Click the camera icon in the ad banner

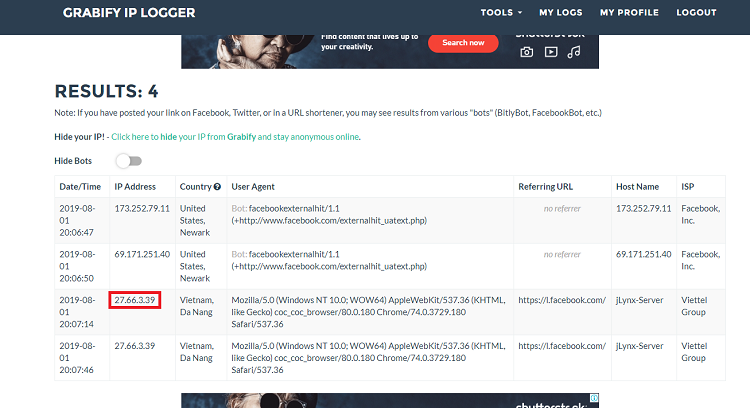pos(526,52)
